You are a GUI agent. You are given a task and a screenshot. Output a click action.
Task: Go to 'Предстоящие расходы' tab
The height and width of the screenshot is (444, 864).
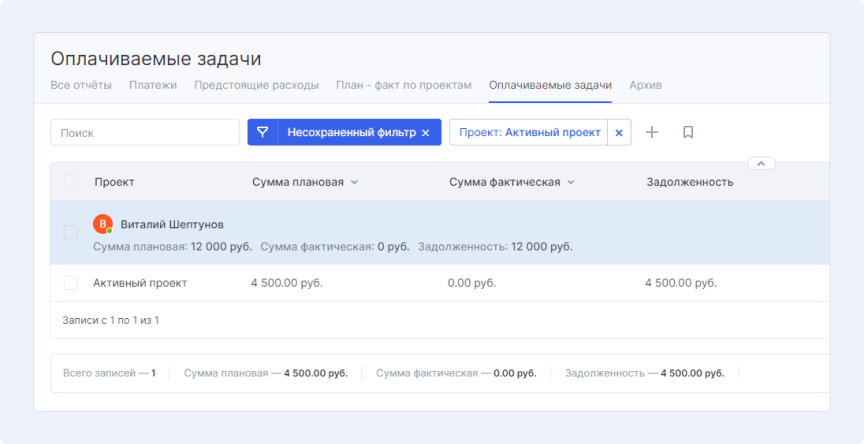(x=256, y=85)
